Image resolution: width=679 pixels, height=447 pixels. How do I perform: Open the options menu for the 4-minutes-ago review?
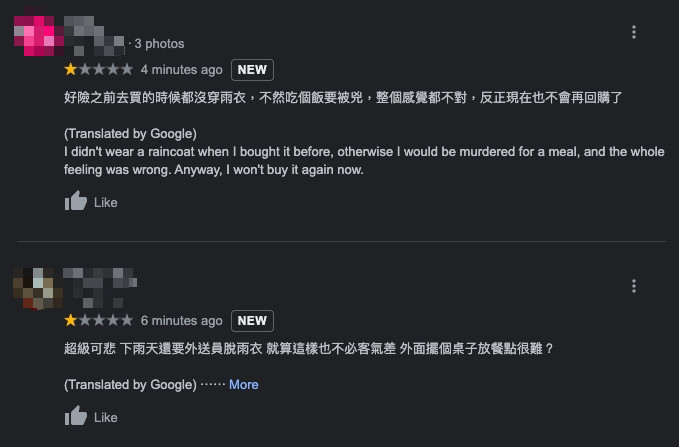pos(634,33)
